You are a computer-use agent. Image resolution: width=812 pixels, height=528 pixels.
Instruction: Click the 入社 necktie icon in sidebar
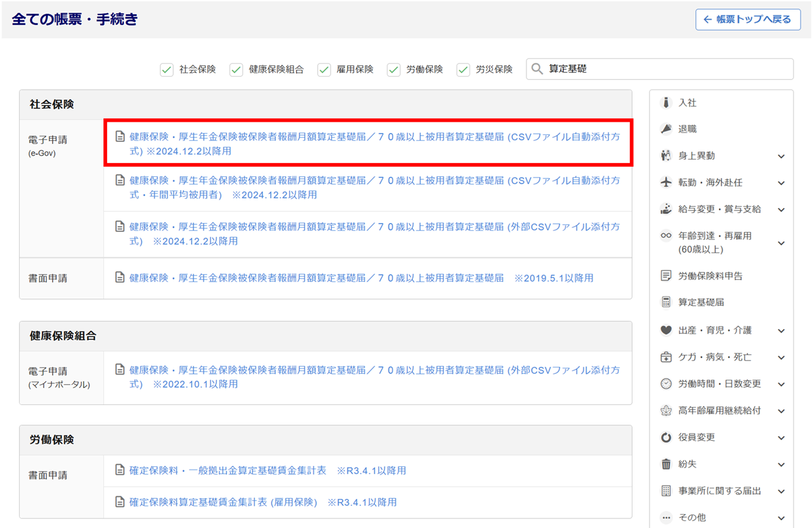tap(666, 103)
